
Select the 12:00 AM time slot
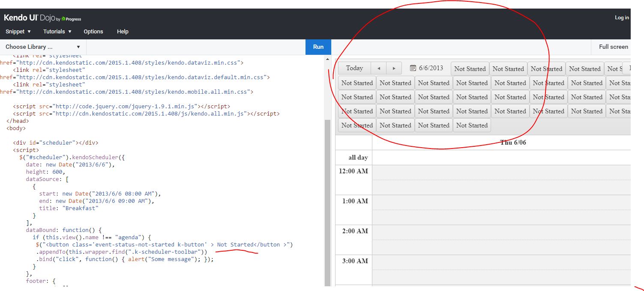501,172
